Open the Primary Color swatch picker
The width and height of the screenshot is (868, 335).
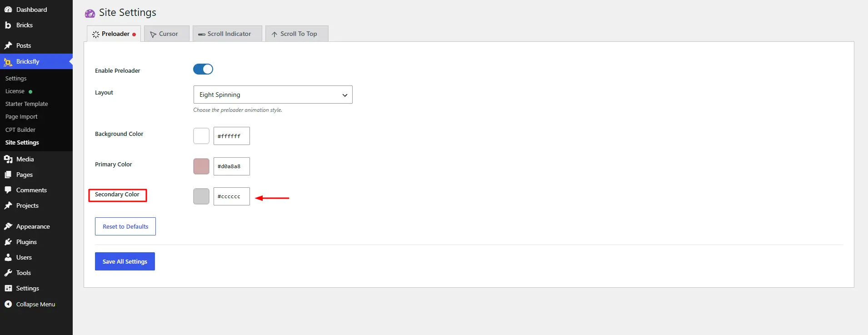click(x=201, y=166)
